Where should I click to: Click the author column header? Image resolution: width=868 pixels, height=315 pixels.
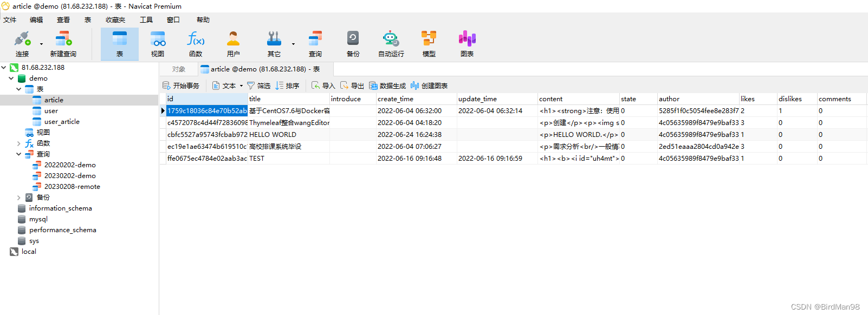click(698, 99)
